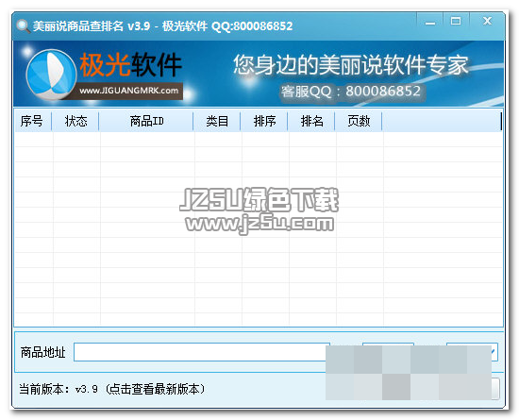Viewport: 519px width, 420px height.
Task: Click the 排序 column header
Action: coord(264,122)
